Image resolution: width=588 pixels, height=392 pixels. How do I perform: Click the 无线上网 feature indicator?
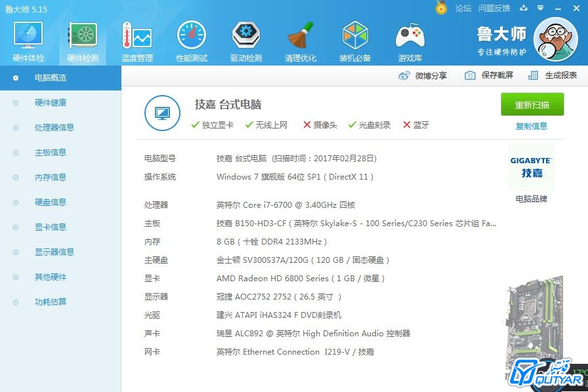click(x=266, y=125)
